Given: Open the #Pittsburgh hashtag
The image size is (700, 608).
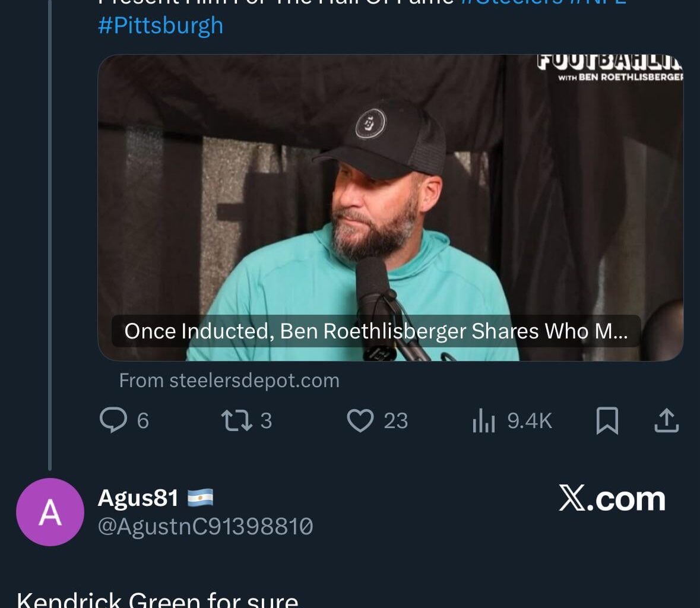Looking at the screenshot, I should point(159,25).
